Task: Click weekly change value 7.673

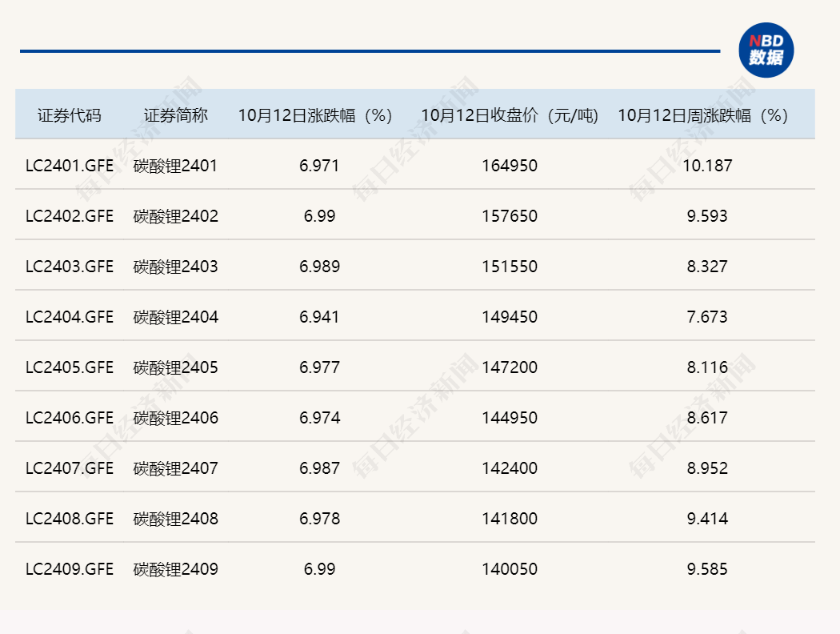Action: [707, 317]
